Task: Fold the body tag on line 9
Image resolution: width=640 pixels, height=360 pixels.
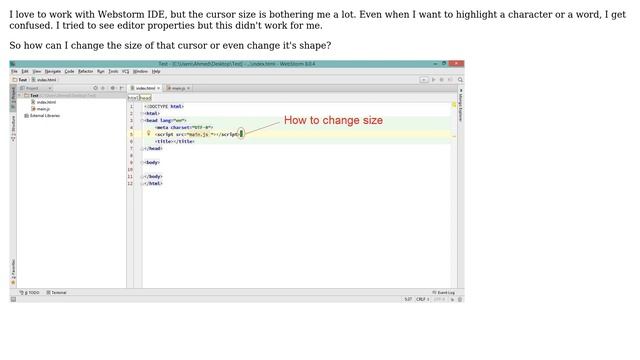Action: (143, 162)
